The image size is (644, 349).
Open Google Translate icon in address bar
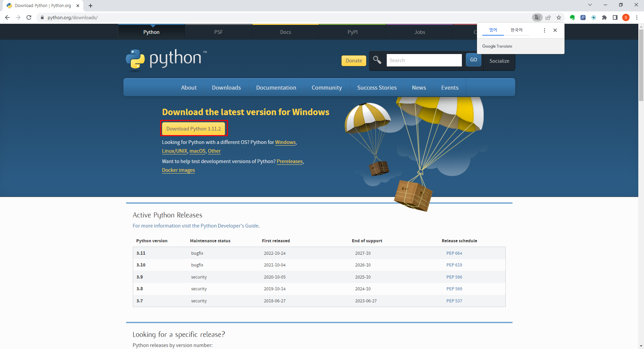point(537,17)
